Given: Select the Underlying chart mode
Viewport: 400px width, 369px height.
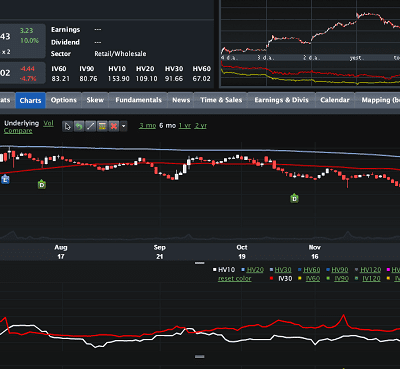Looking at the screenshot, I should point(21,123).
